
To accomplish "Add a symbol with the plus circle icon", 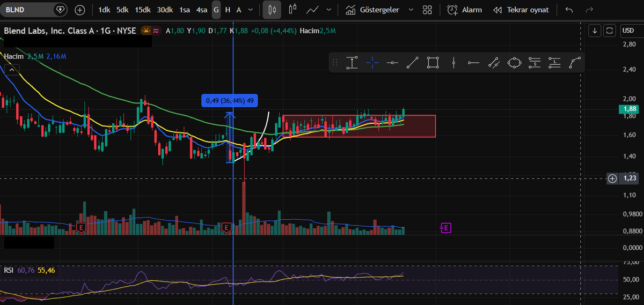I will click(x=80, y=10).
